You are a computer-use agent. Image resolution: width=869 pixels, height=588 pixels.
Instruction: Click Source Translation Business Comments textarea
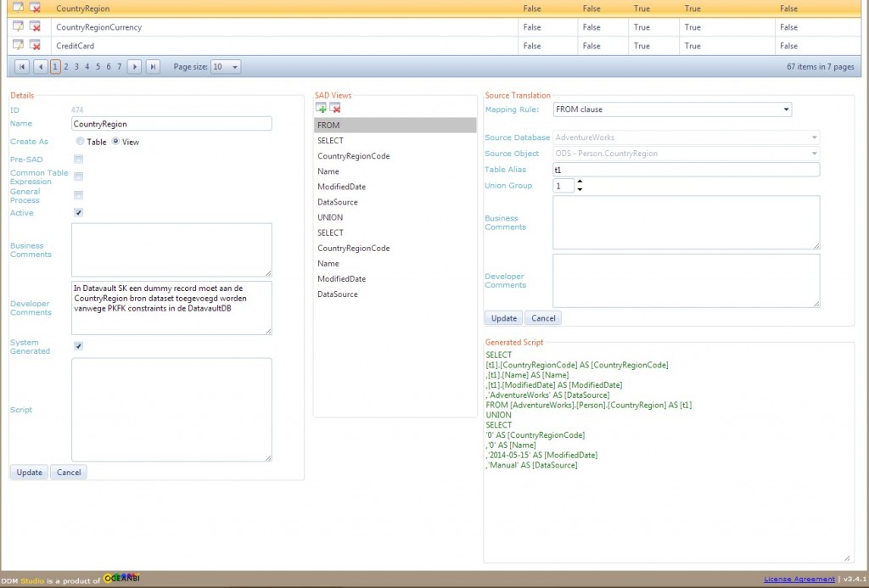(686, 222)
